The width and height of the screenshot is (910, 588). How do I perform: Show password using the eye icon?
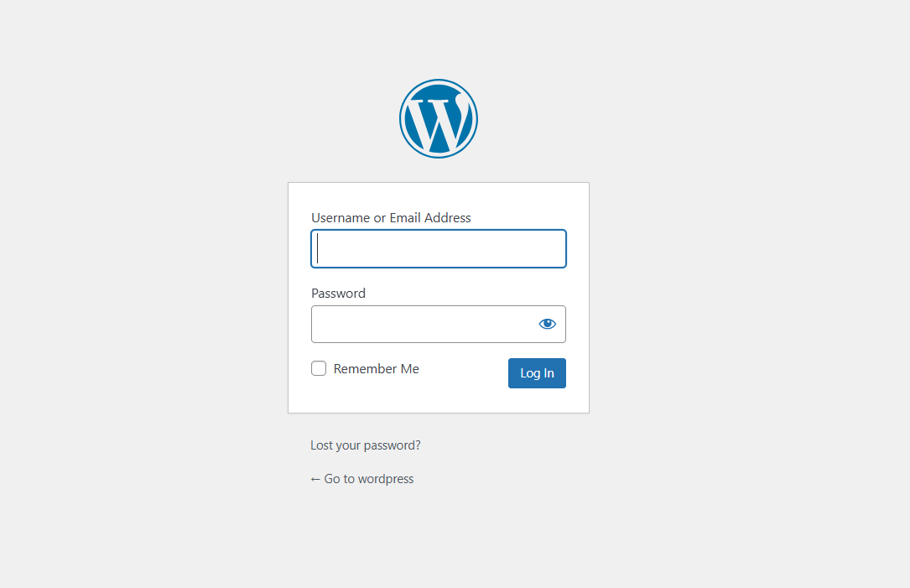coord(548,324)
